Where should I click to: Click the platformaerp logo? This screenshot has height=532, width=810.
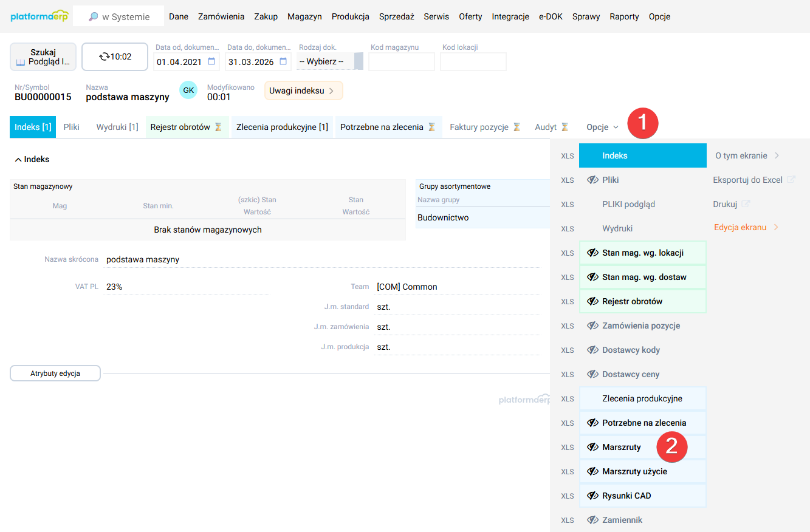pos(39,16)
